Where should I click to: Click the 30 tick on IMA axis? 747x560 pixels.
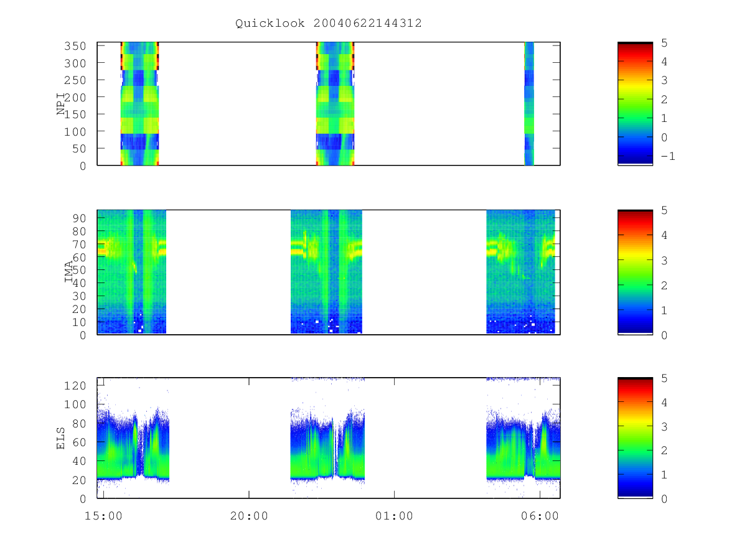click(80, 296)
